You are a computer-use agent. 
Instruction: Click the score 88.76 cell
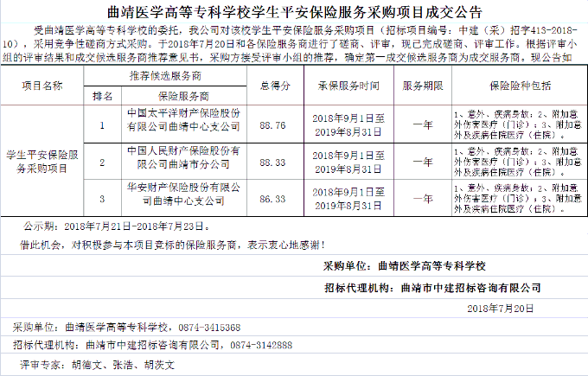click(x=273, y=124)
